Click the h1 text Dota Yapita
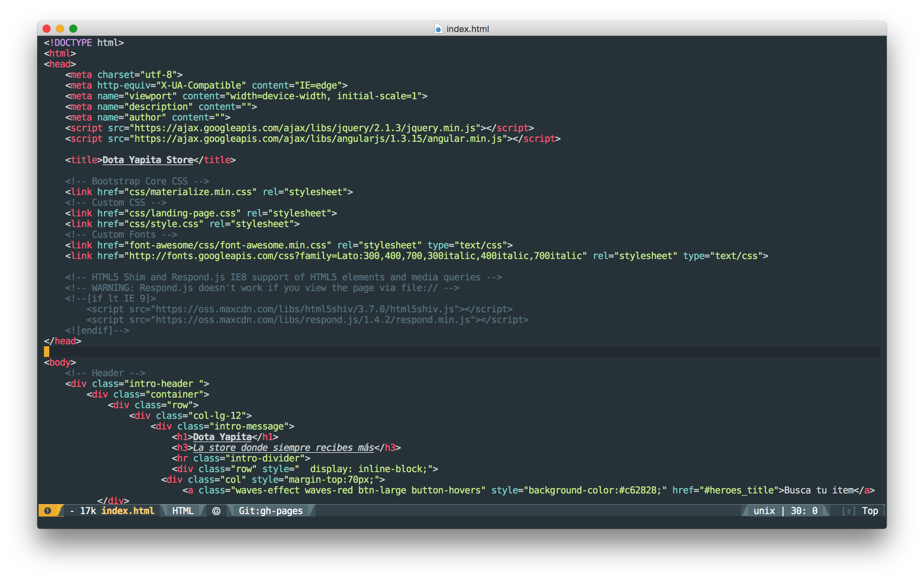This screenshot has height=582, width=924. [x=222, y=437]
